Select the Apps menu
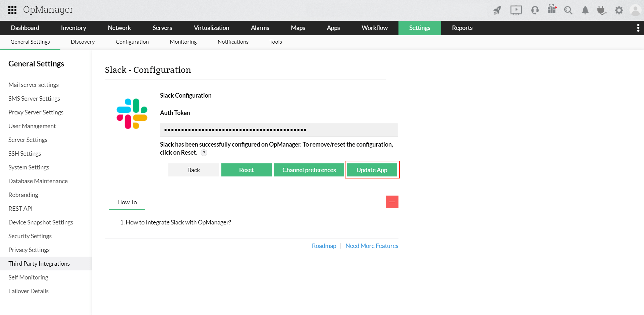 coord(333,28)
